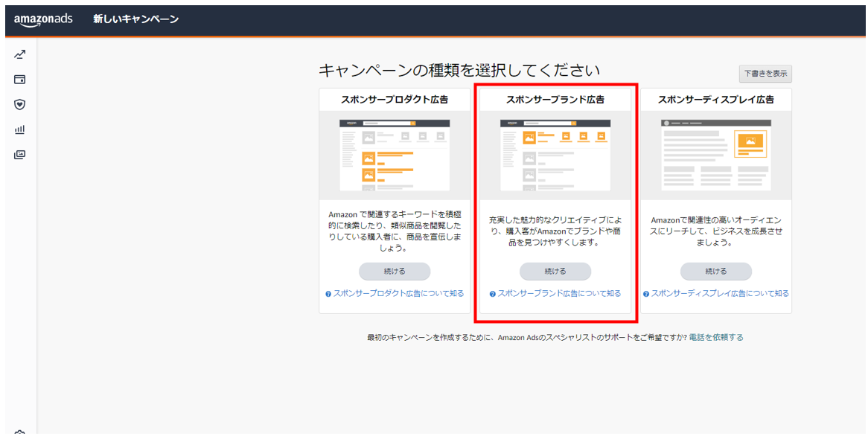This screenshot has height=436, width=868.
Task: Click the Amazon Ads logo
Action: (43, 19)
